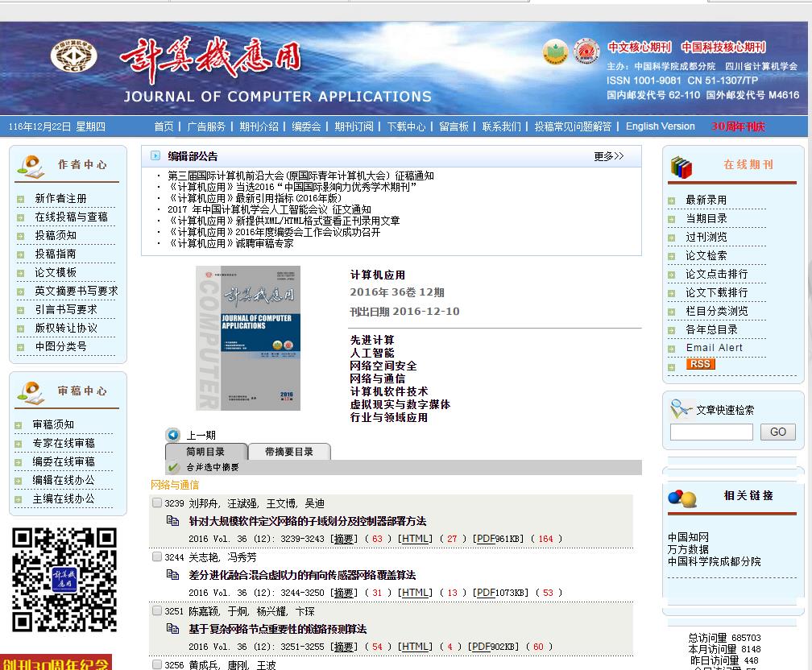This screenshot has height=670, width=812.
Task: Switch to the 简明目录 tab
Action: point(205,452)
